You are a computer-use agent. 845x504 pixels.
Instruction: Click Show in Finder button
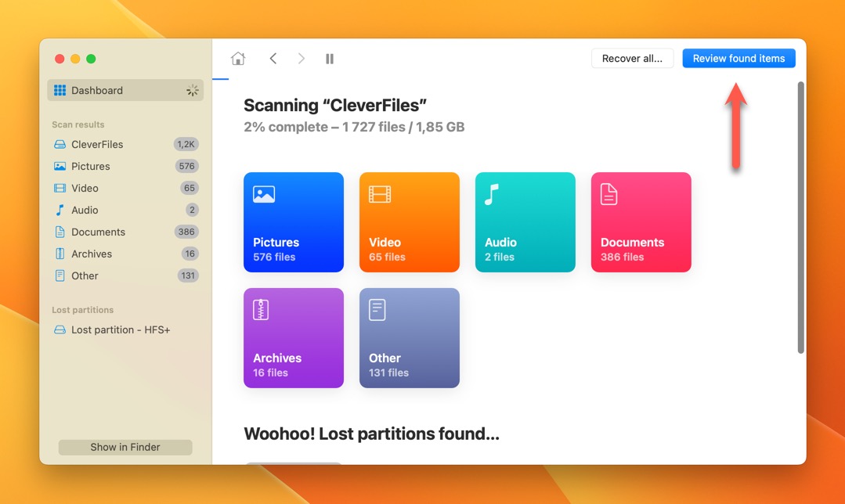(125, 447)
